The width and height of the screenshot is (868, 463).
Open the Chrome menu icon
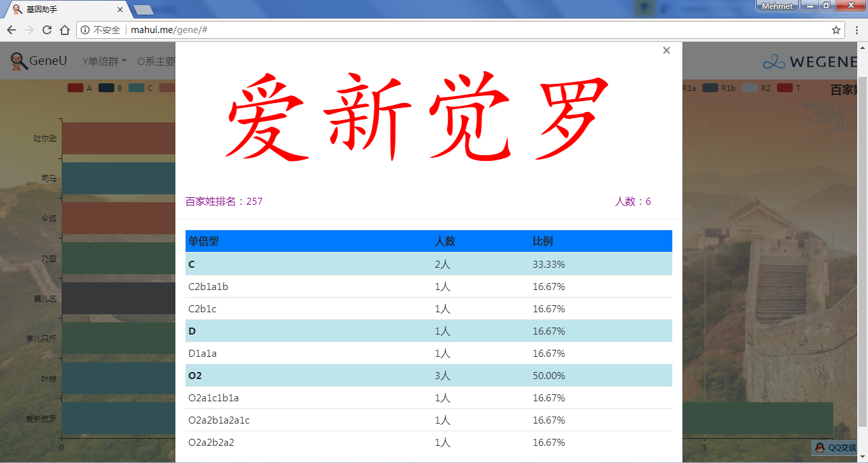[x=856, y=30]
